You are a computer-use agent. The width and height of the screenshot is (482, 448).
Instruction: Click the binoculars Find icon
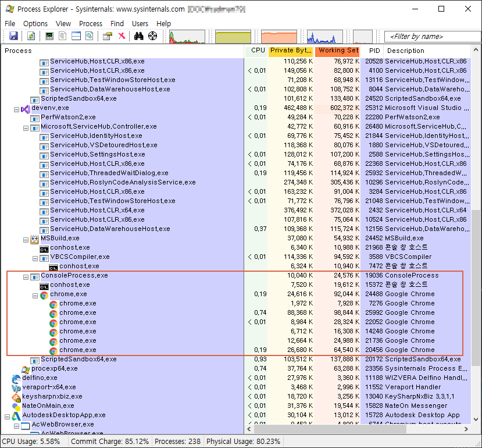(139, 36)
